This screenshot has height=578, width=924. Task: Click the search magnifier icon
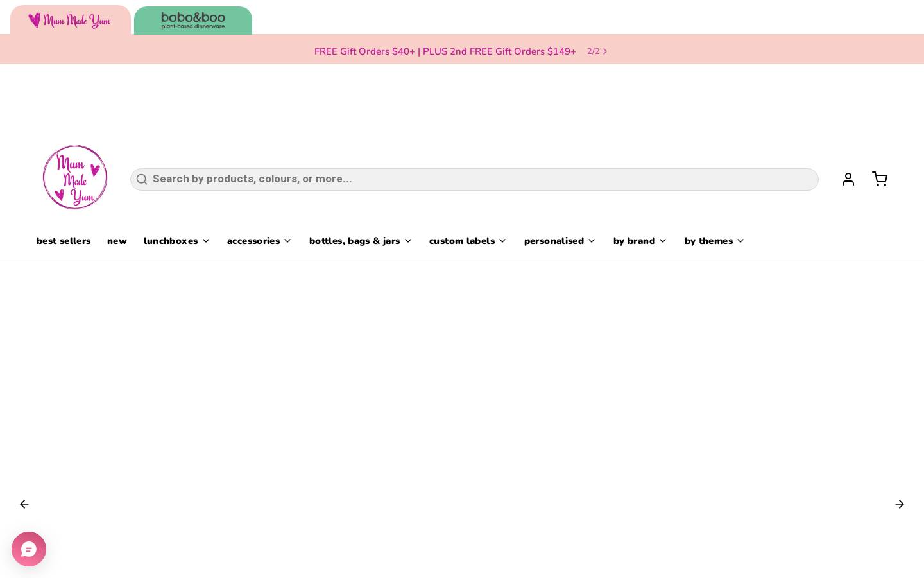pyautogui.click(x=142, y=179)
